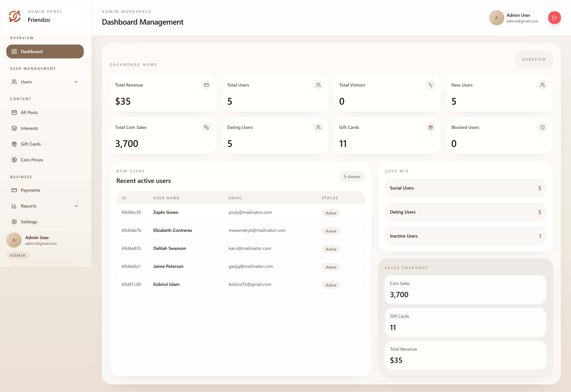Screen dimensions: 571x392
Task: Open All Posts from the Content section
Action: coord(29,112)
